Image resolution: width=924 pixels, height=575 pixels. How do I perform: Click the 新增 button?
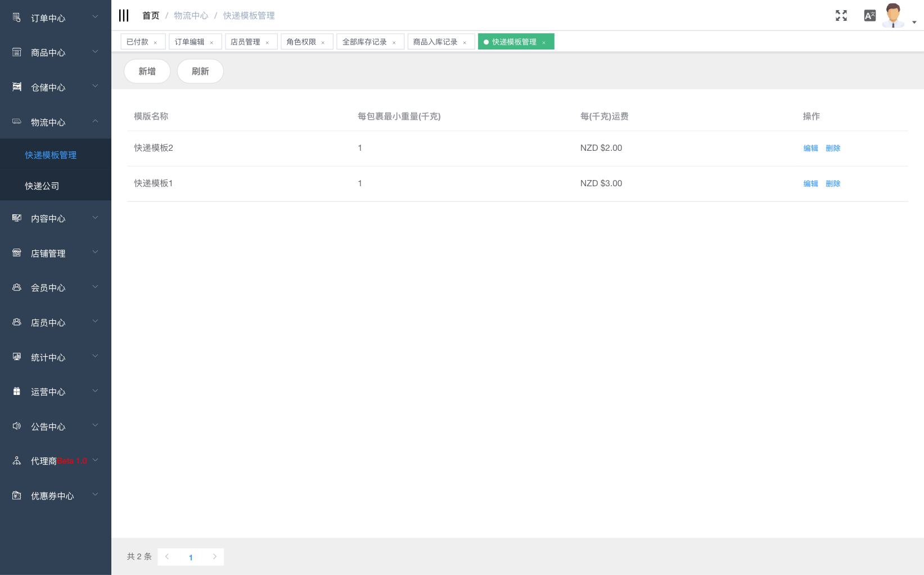(147, 71)
